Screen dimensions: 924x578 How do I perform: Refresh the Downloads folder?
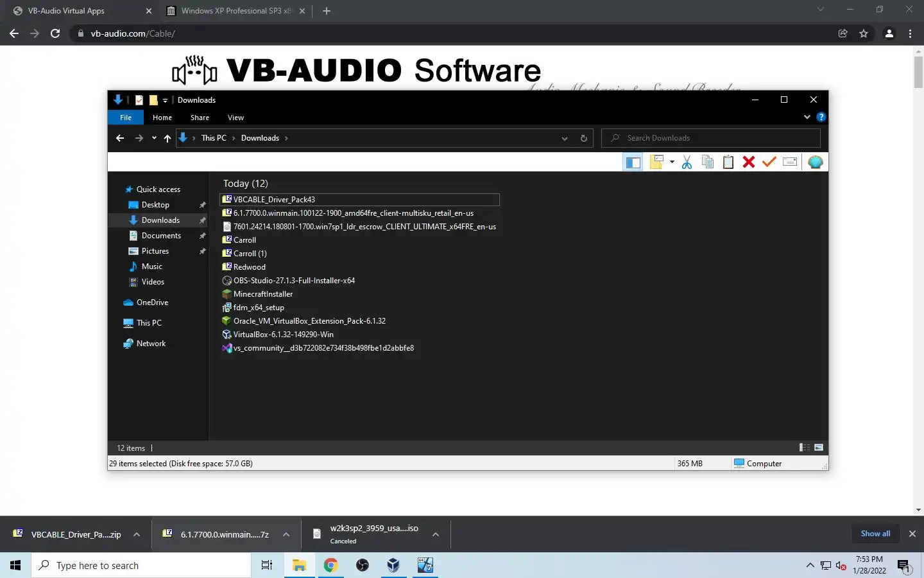(583, 138)
